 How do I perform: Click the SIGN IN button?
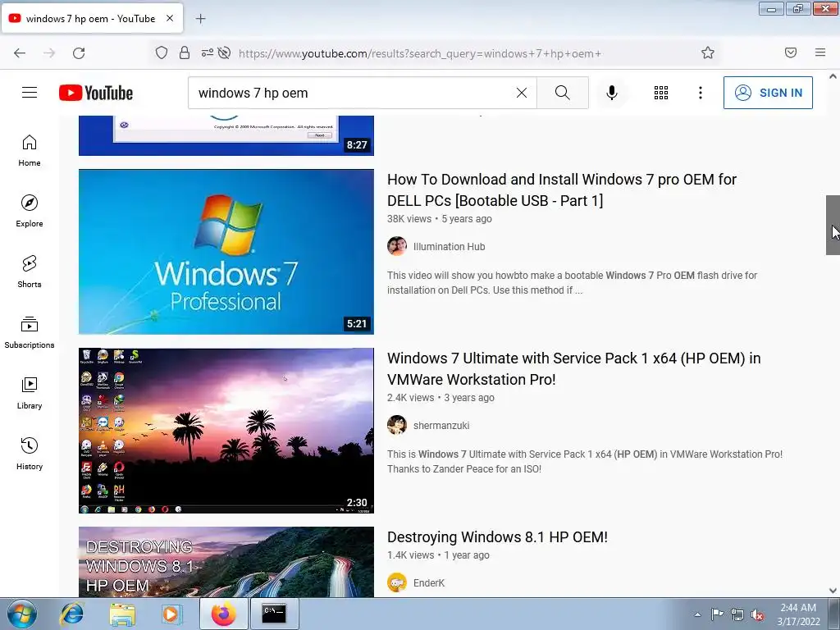pos(768,93)
